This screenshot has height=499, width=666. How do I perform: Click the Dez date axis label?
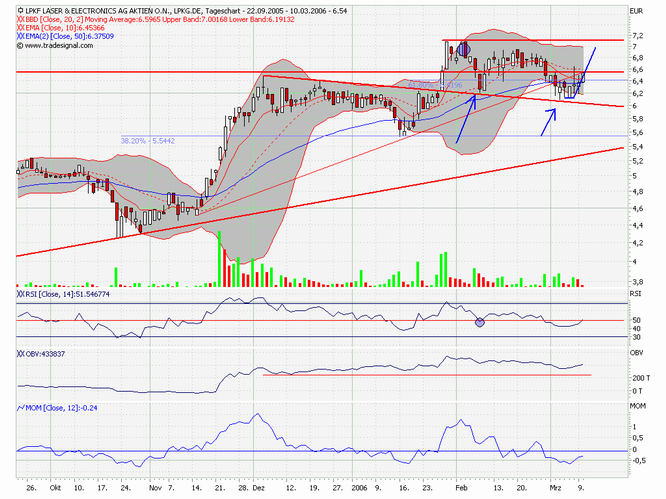click(258, 488)
